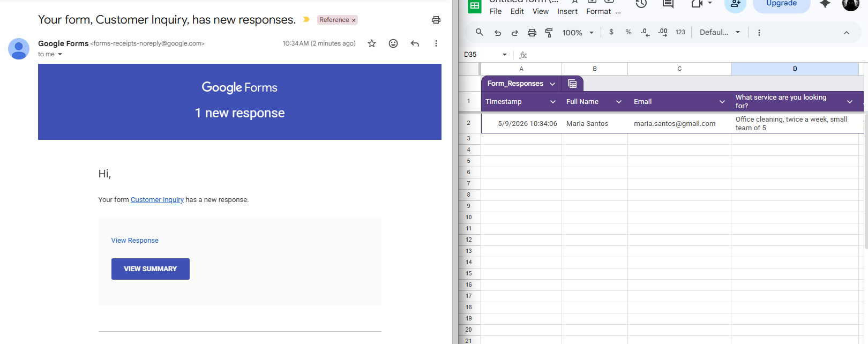Screen dimensions: 868x344
Task: Open the Customer Inquiry form link
Action: (x=157, y=200)
